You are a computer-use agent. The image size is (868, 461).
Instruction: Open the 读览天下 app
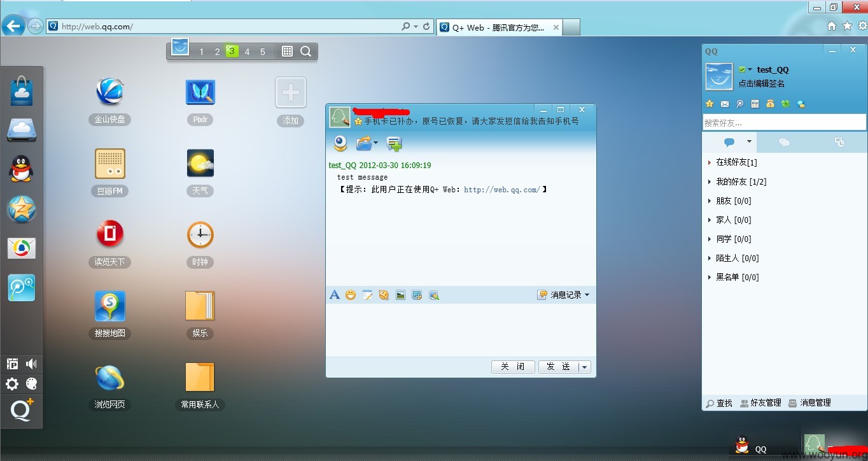pyautogui.click(x=109, y=234)
